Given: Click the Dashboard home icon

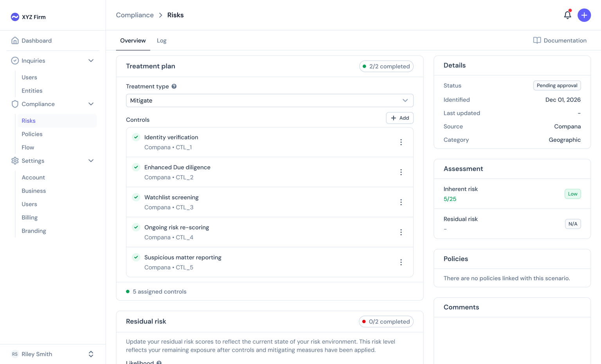Looking at the screenshot, I should coord(15,40).
